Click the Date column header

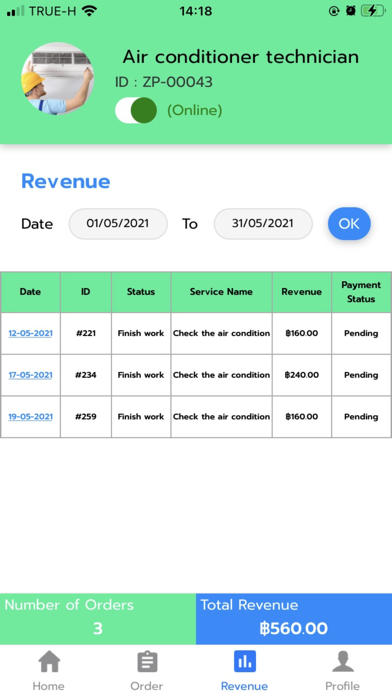30,292
